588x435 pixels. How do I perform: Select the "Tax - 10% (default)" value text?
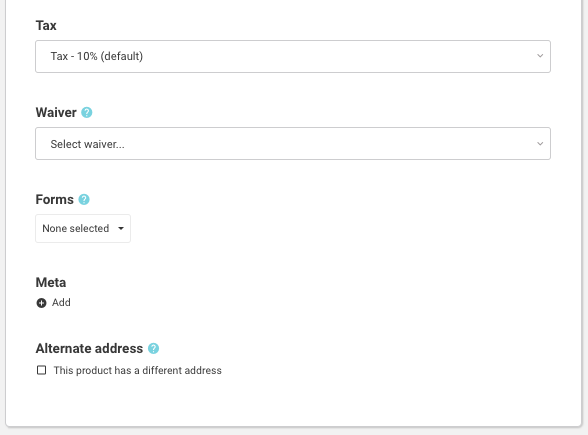coord(97,56)
